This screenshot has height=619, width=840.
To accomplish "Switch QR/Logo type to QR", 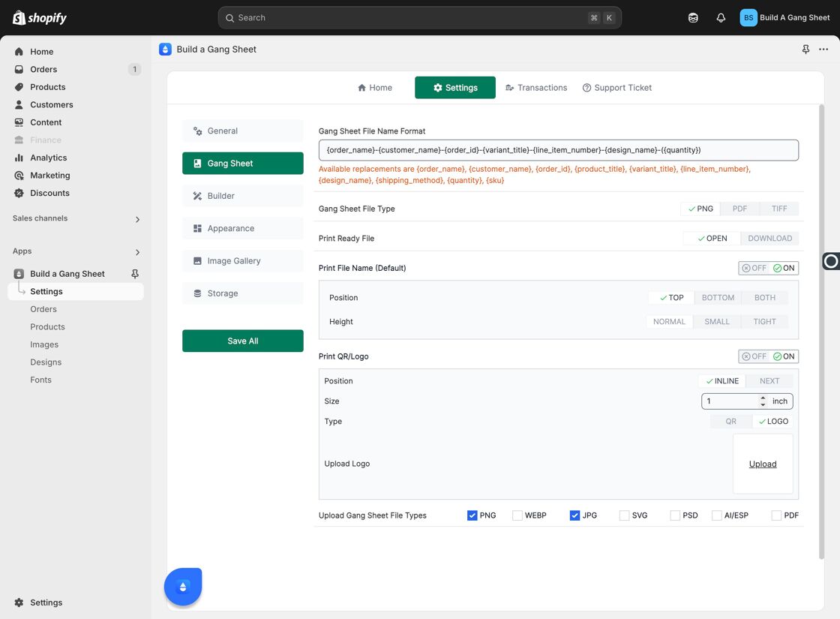I will (730, 421).
